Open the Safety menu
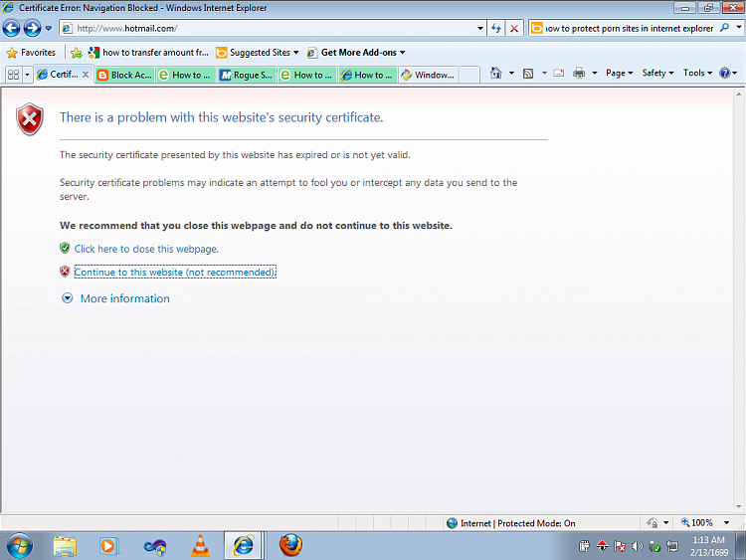 click(658, 73)
